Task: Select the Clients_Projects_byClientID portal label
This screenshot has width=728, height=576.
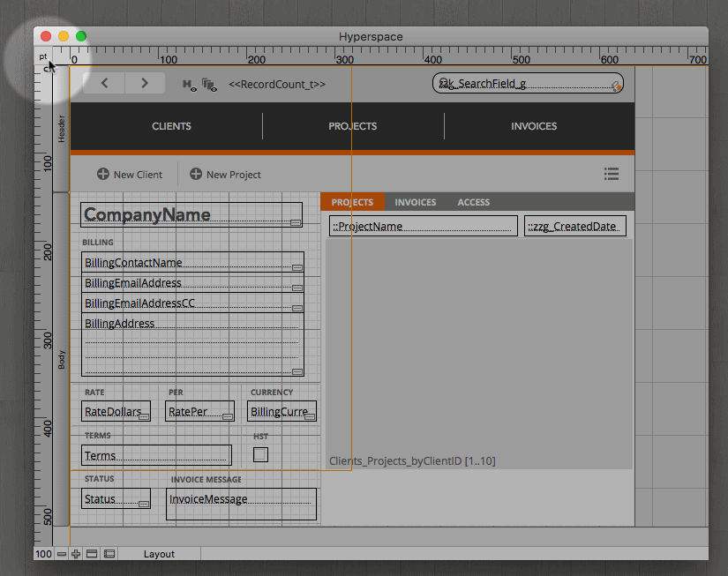Action: click(x=412, y=461)
